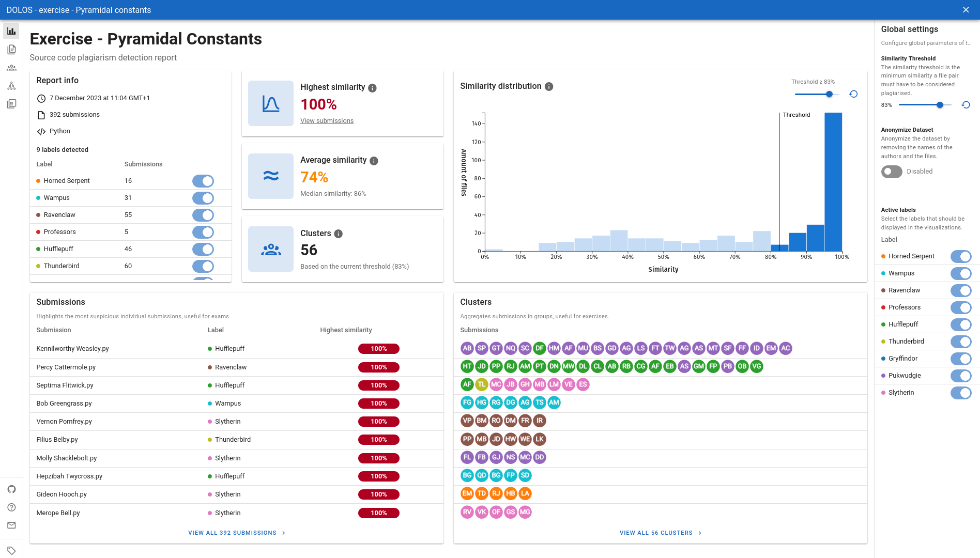Open the Overview chart icon in sidebar
This screenshot has height=558, width=980.
11,31
